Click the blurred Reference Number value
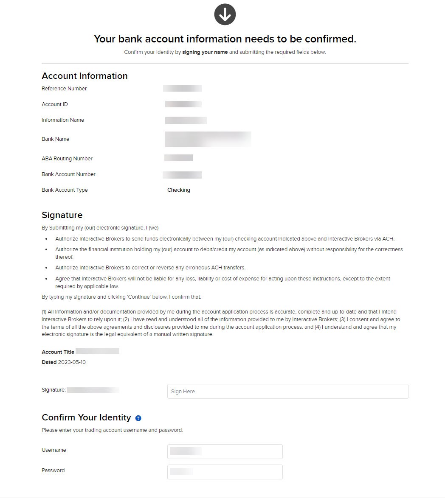This screenshot has height=504, width=445. 182,88
